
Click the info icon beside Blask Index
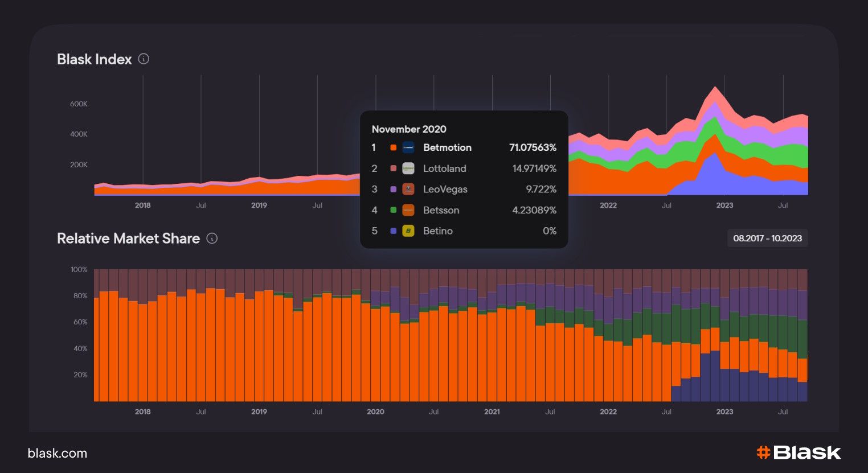coord(144,59)
